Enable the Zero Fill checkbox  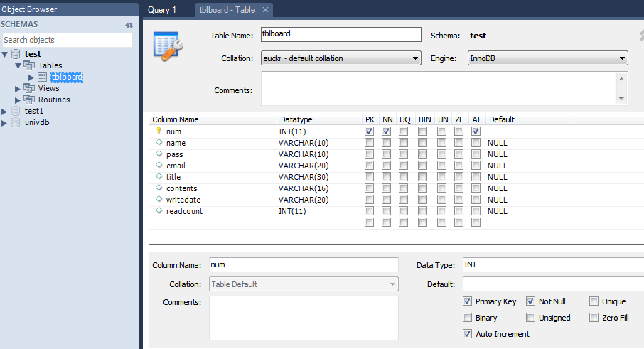click(594, 318)
